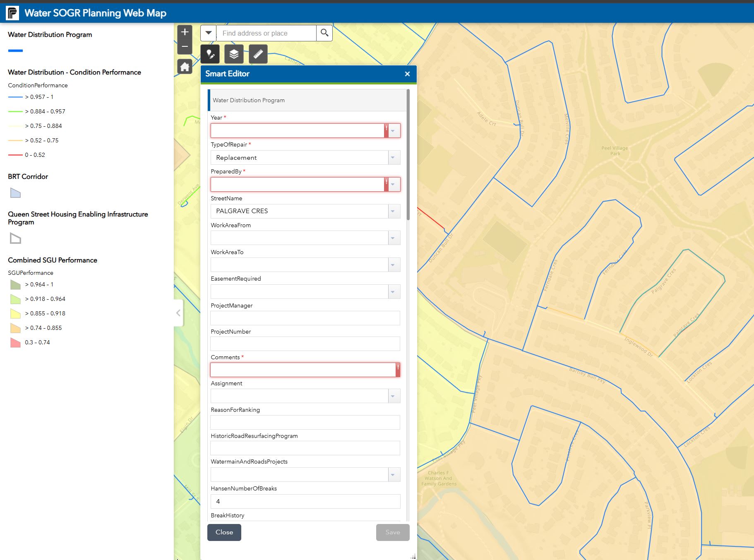754x560 pixels.
Task: Zoom out of the map
Action: [185, 47]
